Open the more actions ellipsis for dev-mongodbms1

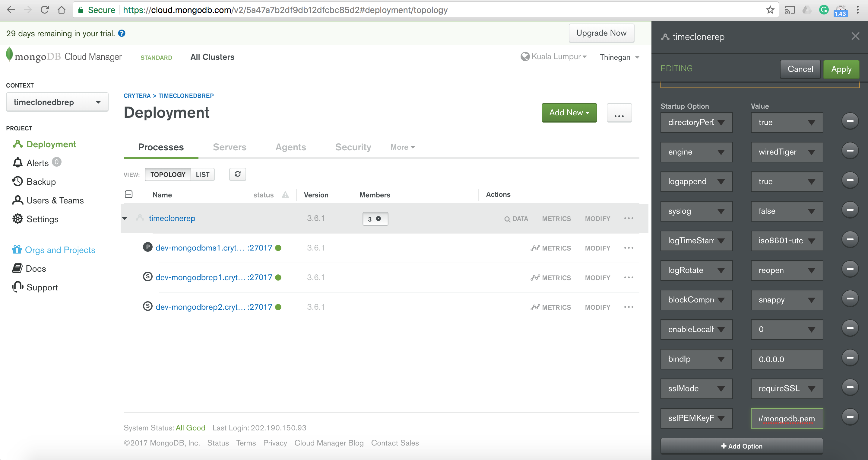pos(629,248)
